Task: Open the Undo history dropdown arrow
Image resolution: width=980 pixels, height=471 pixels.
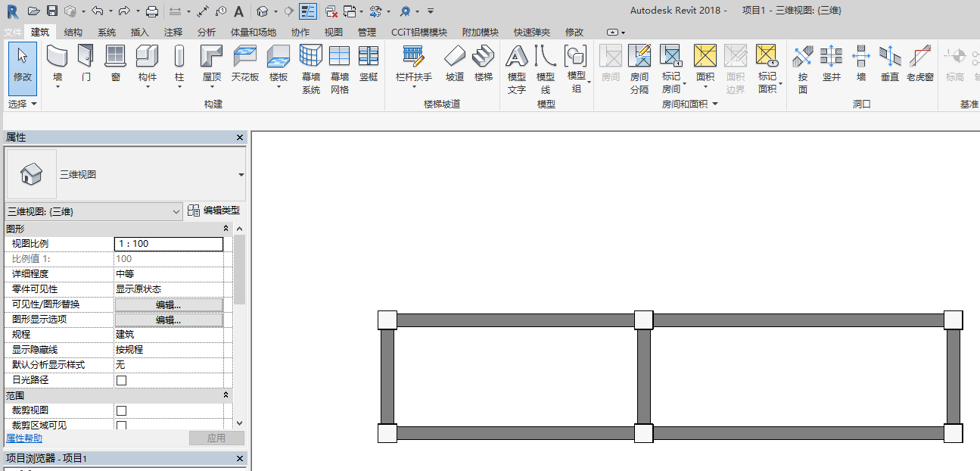Action: (110, 11)
